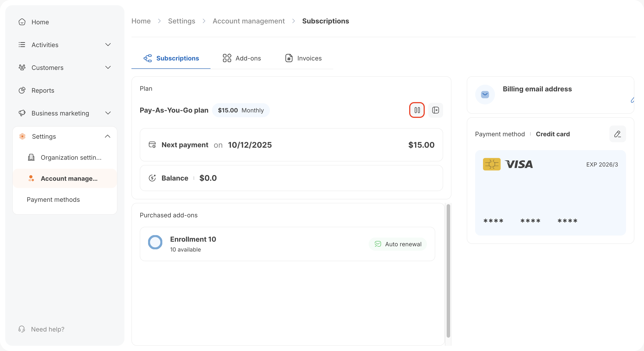Click the billing email envelope icon

pos(485,94)
